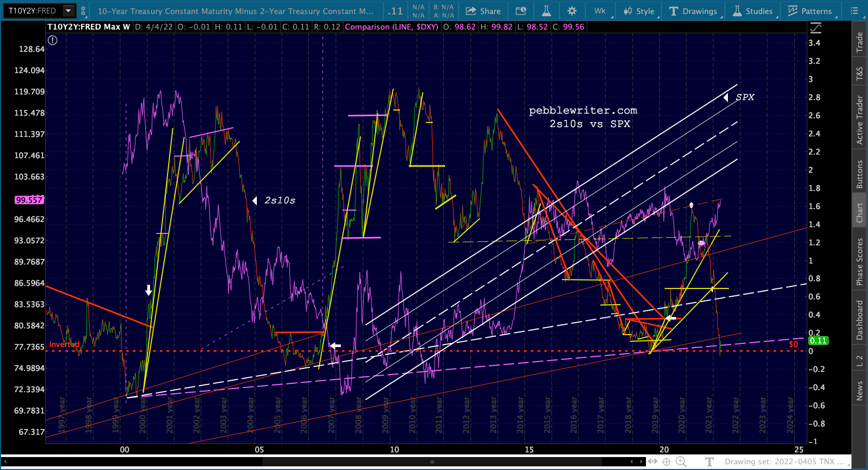
Task: Open the Dashboard side tab
Action: [x=860, y=320]
